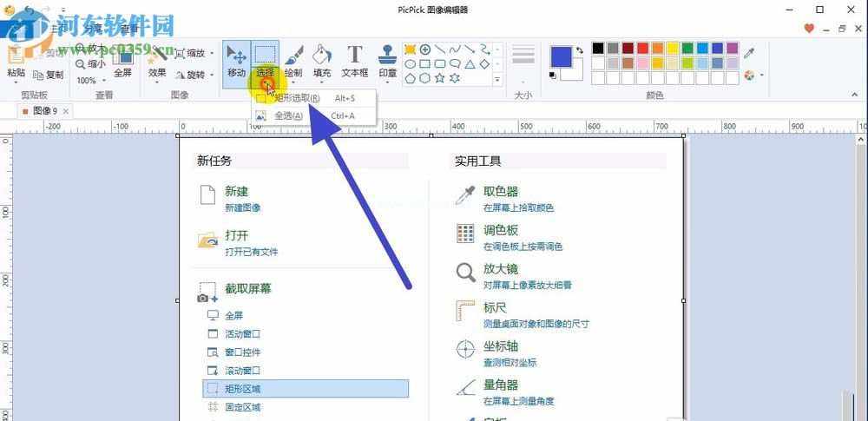The image size is (868, 421).
Task: Click the Paste clipboard icon
Action: coord(16,55)
